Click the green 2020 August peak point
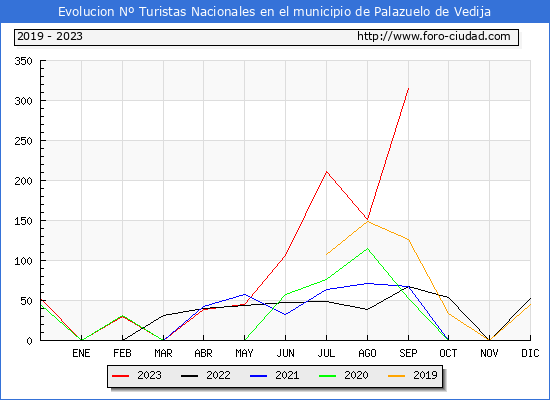 click(367, 249)
